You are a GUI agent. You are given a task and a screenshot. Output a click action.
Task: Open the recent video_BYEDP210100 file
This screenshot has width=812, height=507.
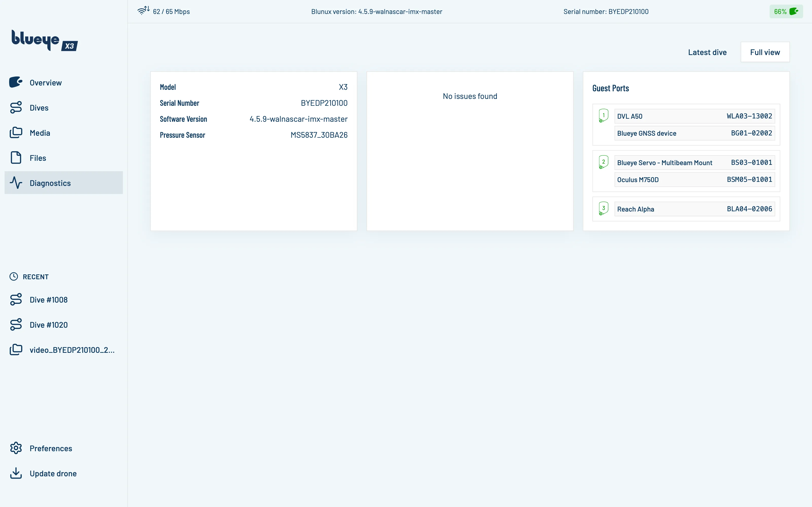coord(64,350)
